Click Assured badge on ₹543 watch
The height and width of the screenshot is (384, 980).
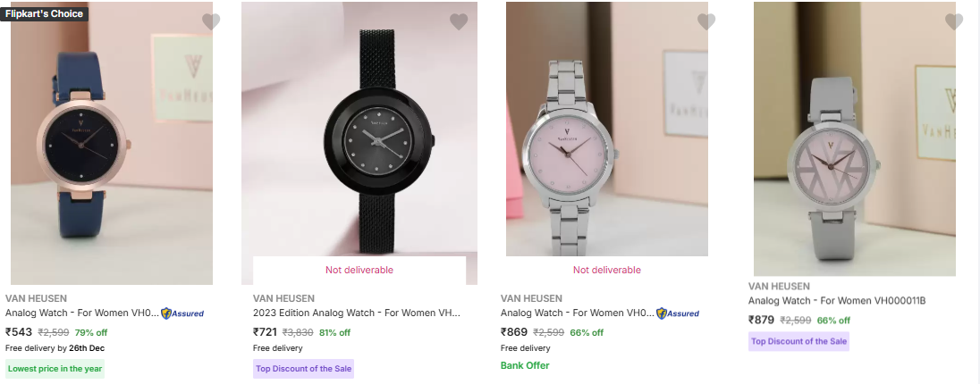tap(182, 313)
